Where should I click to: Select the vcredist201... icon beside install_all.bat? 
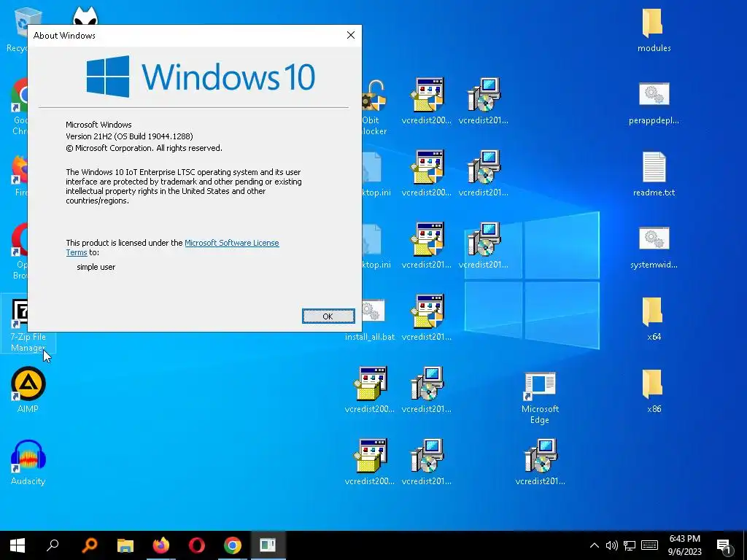tap(427, 318)
